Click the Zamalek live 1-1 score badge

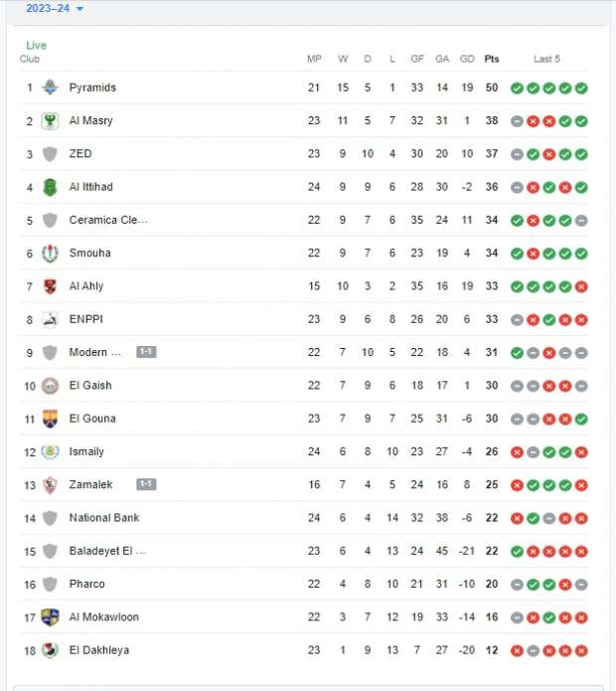(x=146, y=484)
